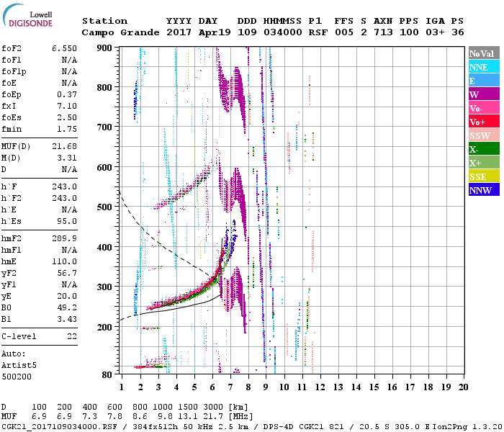Select the E blue legend swatch
The width and height of the screenshot is (504, 432).
[484, 81]
